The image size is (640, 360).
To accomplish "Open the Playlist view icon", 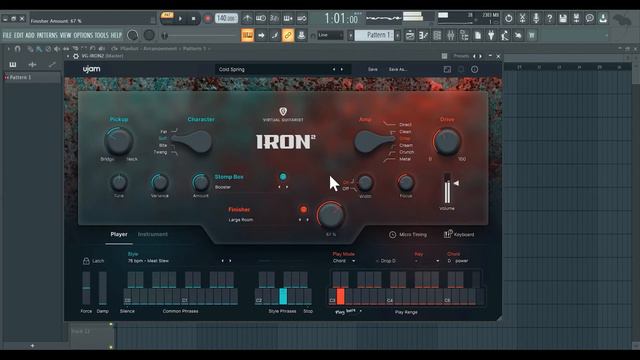I will (410, 36).
